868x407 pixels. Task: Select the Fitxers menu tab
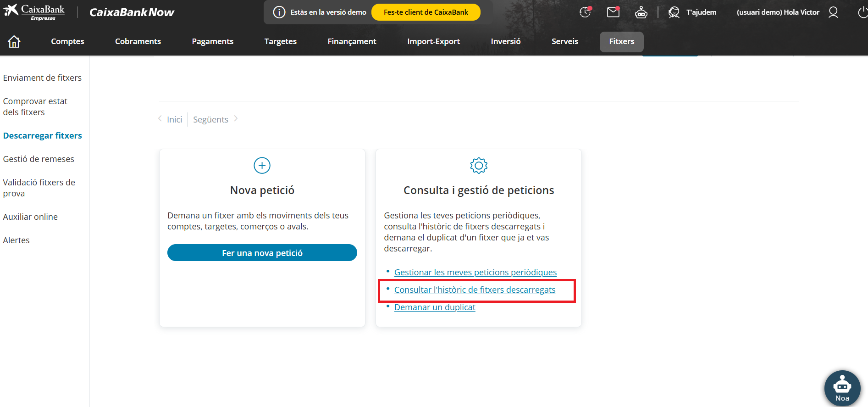tap(621, 42)
